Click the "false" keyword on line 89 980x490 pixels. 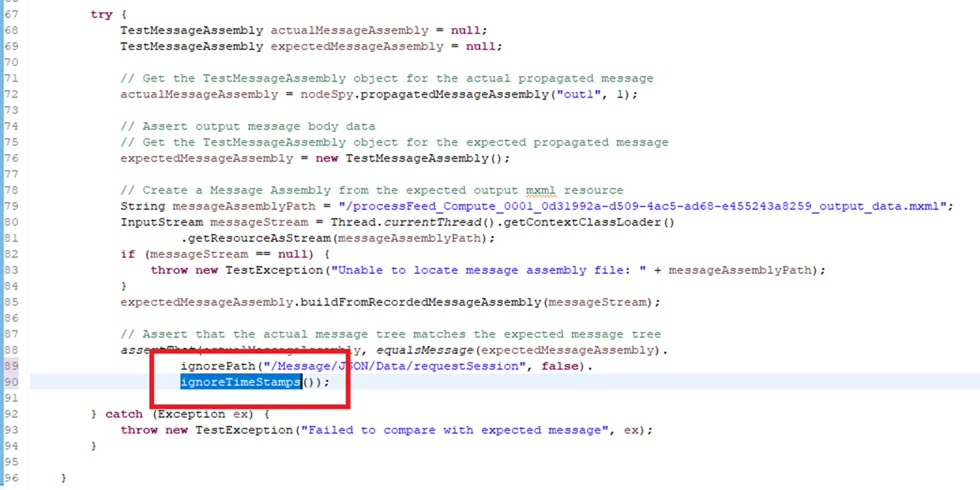pyautogui.click(x=561, y=367)
